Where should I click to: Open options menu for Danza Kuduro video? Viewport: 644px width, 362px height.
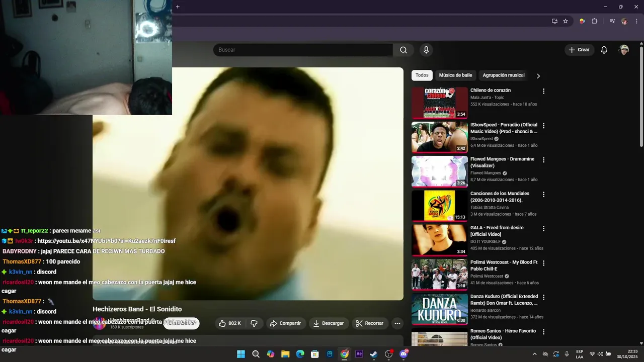coord(543,298)
